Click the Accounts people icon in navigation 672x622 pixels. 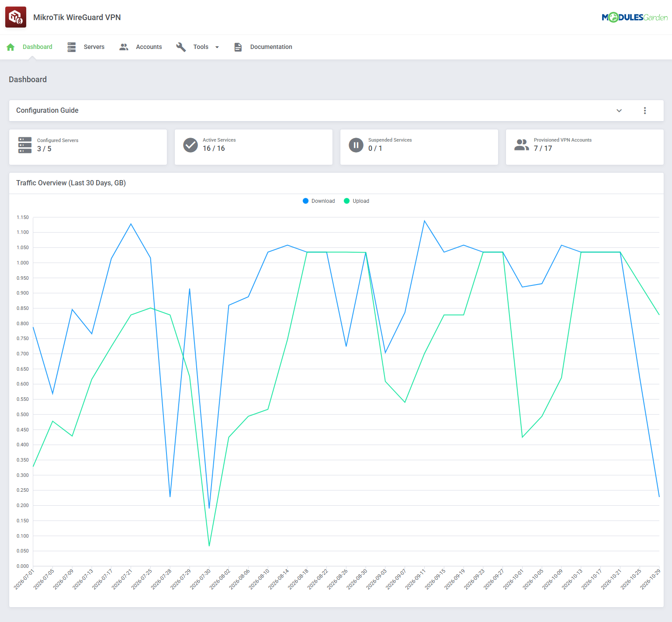(x=124, y=47)
